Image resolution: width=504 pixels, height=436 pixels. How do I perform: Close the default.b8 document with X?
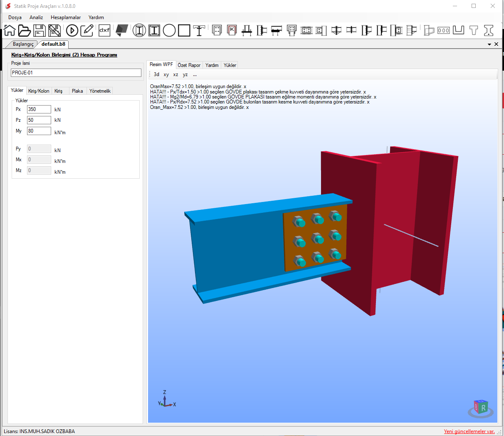(x=496, y=44)
